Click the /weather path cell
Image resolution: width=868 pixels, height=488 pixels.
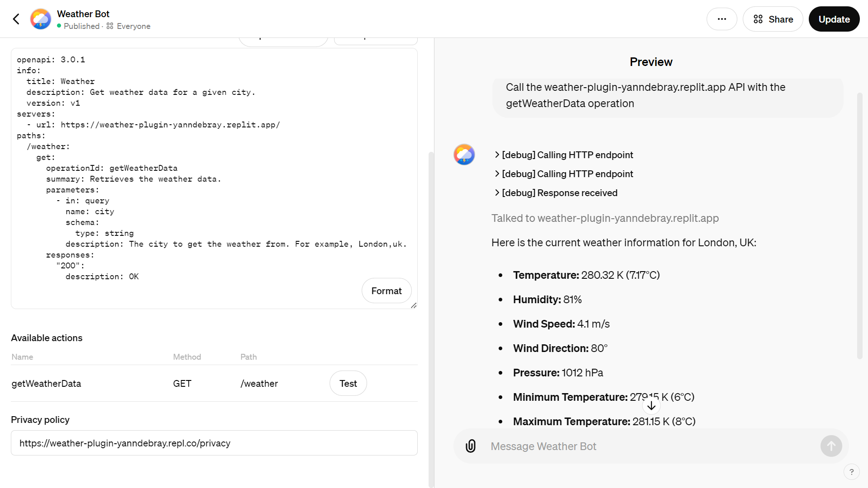(x=259, y=383)
